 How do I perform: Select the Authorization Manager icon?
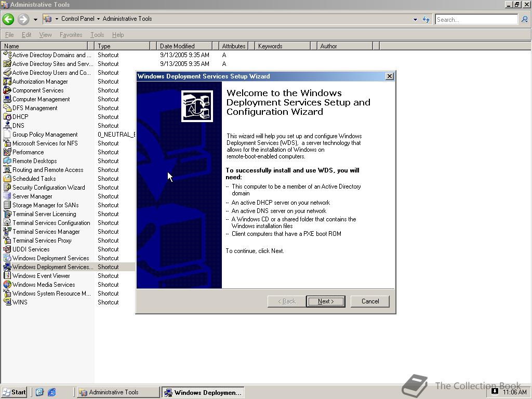(7, 81)
